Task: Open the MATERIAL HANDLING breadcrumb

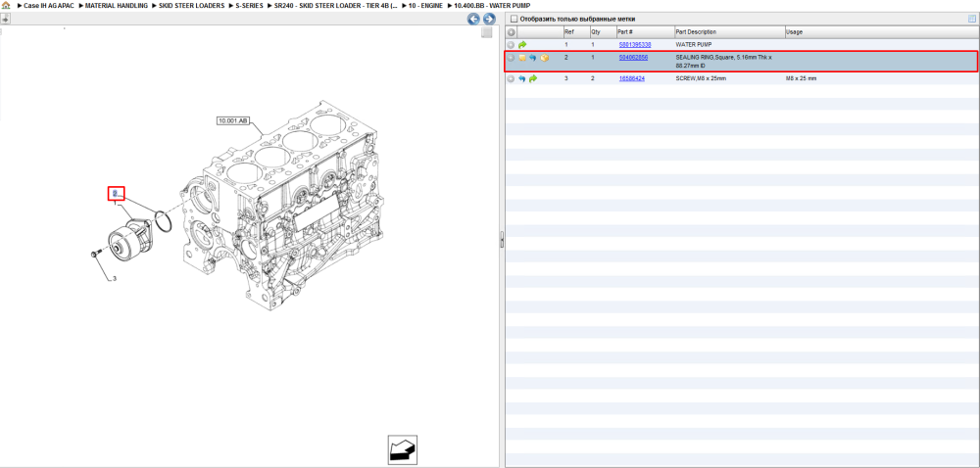Action: click(117, 5)
